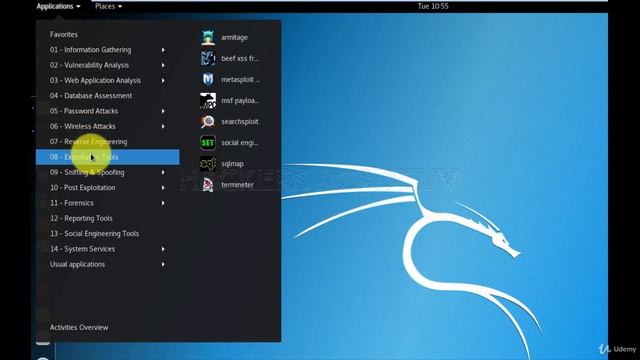Open 05 - Password Attacks category
This screenshot has height=360, width=640.
108,111
